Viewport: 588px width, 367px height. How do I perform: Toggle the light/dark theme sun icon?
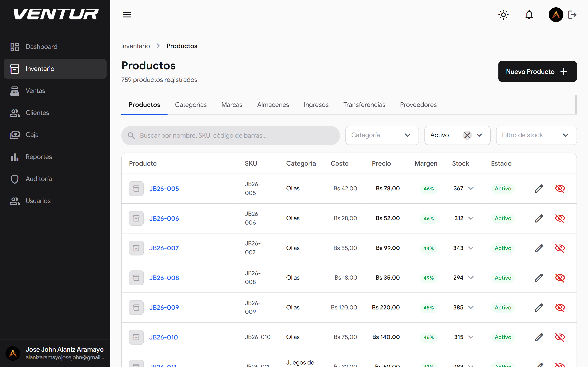(x=503, y=14)
